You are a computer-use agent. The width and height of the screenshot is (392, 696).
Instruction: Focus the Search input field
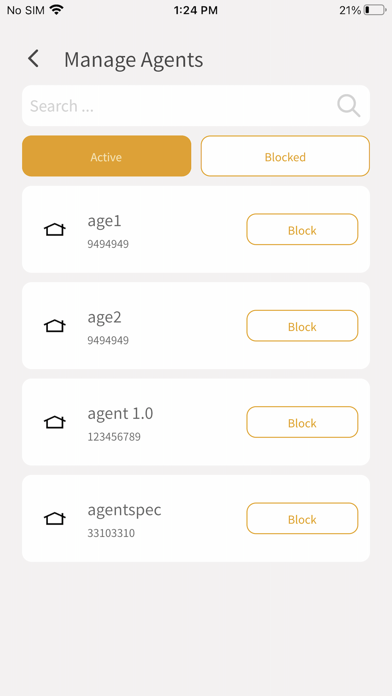pos(196,106)
